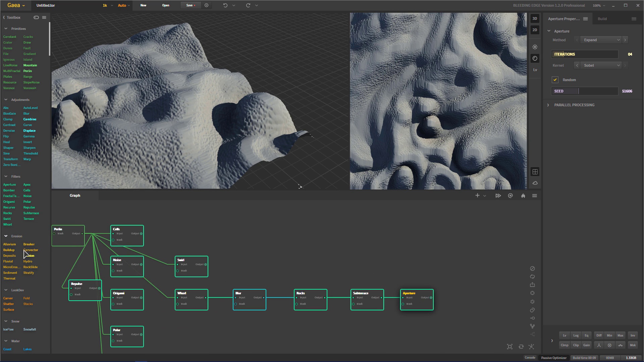Expand the PARALLEL PROCESSING section
This screenshot has height=362, width=644.
[574, 105]
